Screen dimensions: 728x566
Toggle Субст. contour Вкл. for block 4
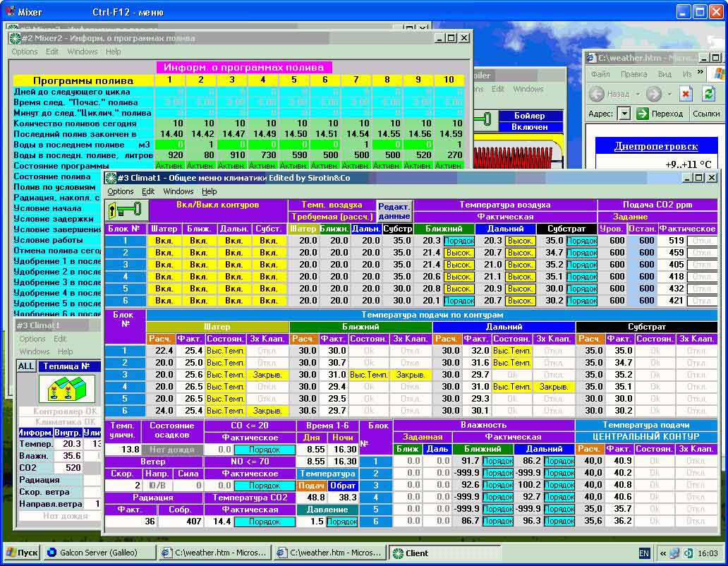click(x=268, y=277)
